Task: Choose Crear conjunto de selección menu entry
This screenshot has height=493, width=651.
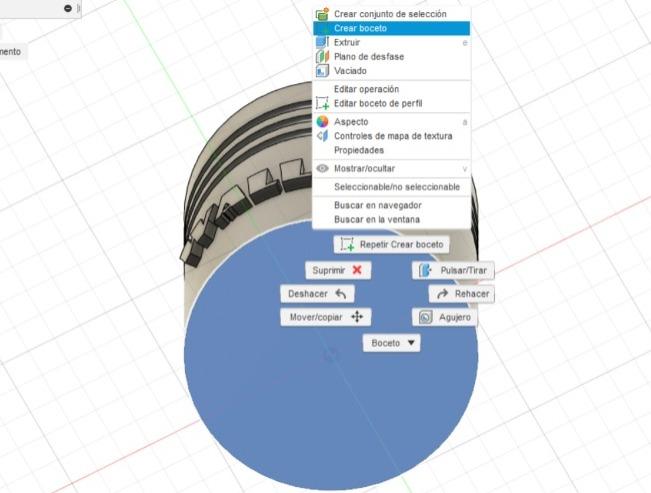Action: (392, 14)
